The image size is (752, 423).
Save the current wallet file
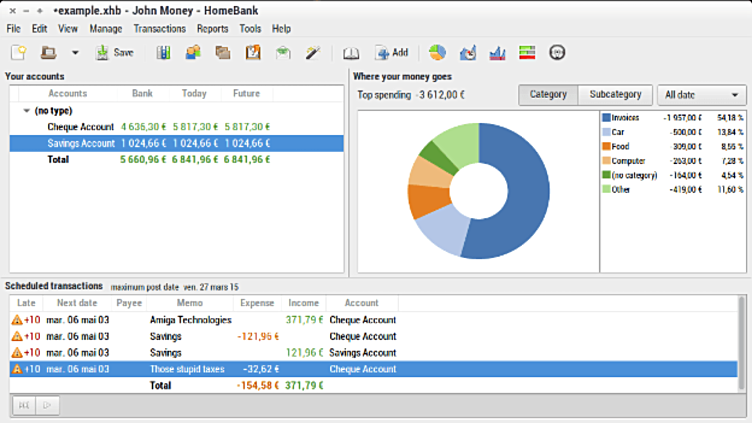pos(114,52)
